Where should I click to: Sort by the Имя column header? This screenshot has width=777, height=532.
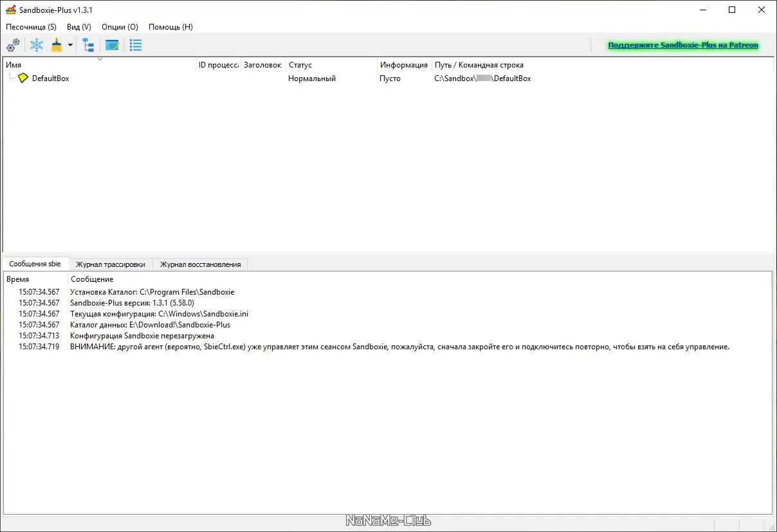click(100, 65)
